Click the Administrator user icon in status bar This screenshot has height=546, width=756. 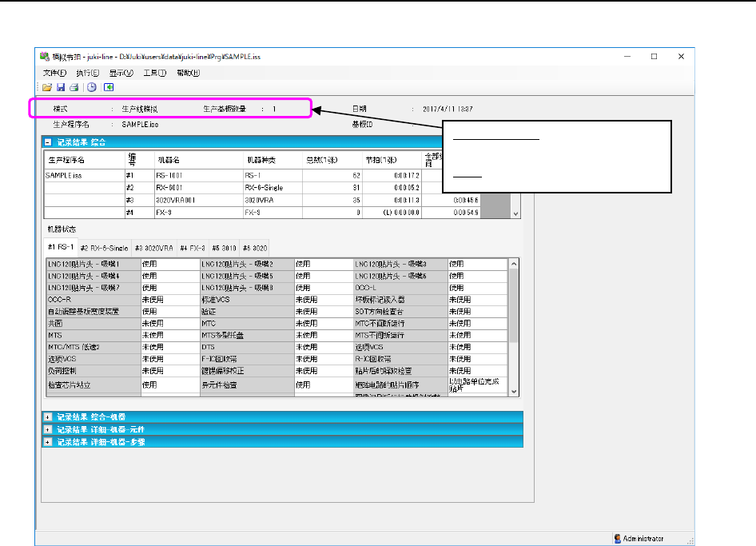(618, 539)
